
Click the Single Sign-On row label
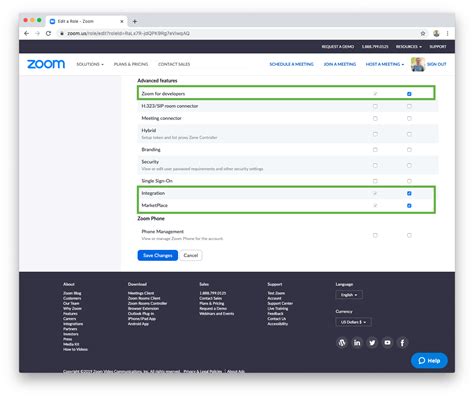tap(157, 181)
